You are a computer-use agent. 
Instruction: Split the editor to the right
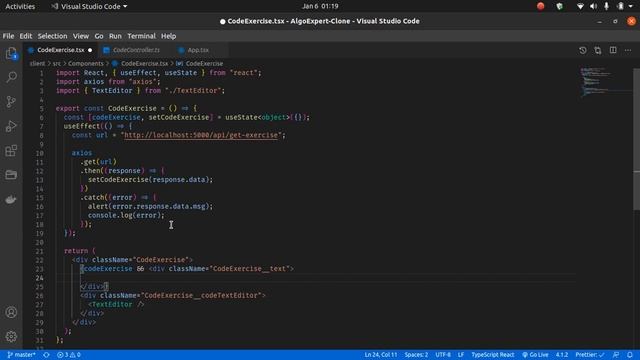[613, 50]
